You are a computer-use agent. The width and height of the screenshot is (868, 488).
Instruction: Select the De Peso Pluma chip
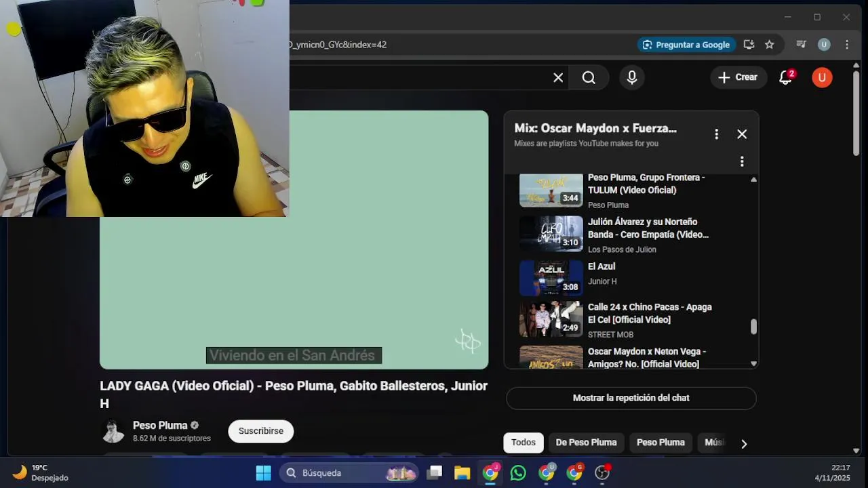click(586, 443)
